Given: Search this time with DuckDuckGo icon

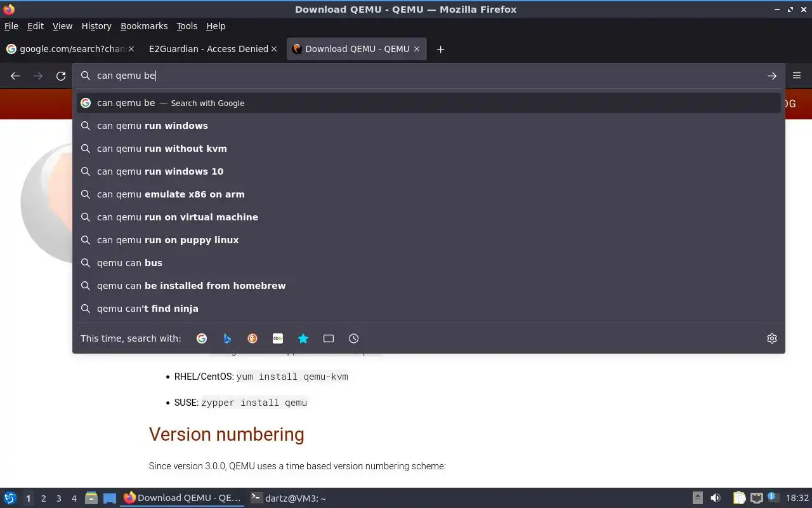Looking at the screenshot, I should coord(252,338).
